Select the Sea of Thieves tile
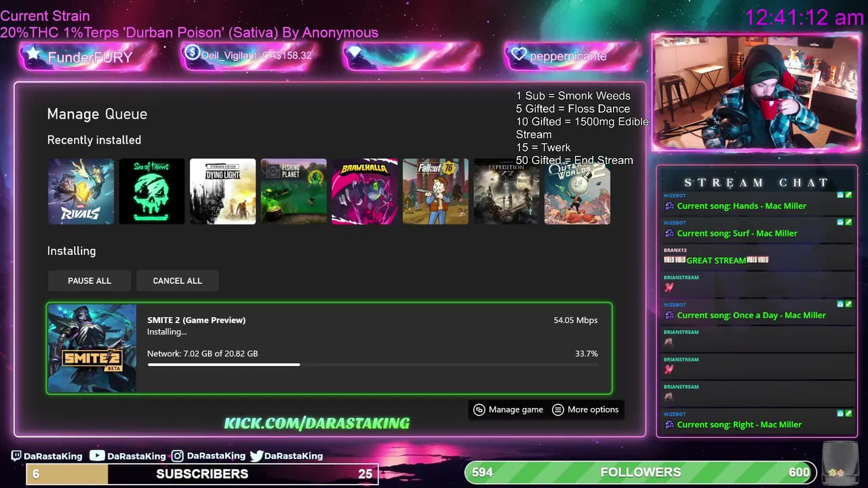This screenshot has height=488, width=868. coord(152,192)
